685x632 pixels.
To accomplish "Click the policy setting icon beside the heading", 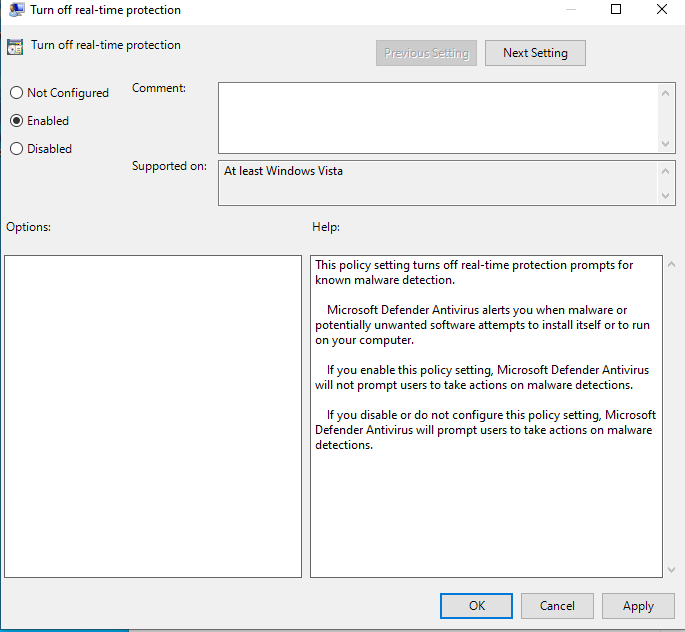I will pyautogui.click(x=15, y=46).
